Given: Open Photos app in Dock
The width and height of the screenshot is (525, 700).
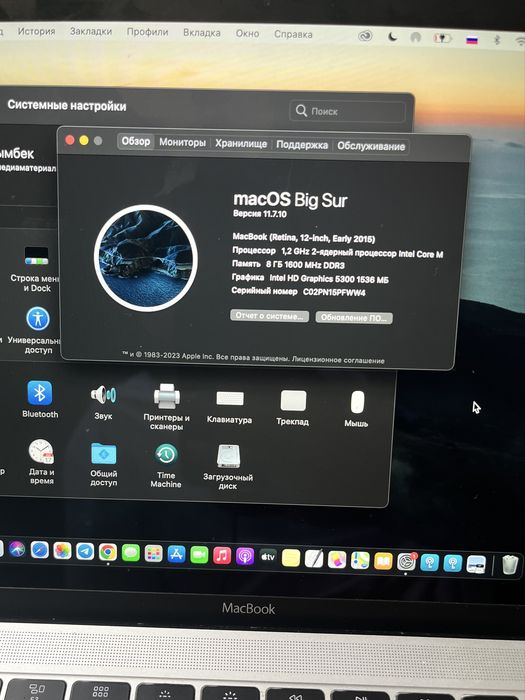Looking at the screenshot, I should point(62,550).
